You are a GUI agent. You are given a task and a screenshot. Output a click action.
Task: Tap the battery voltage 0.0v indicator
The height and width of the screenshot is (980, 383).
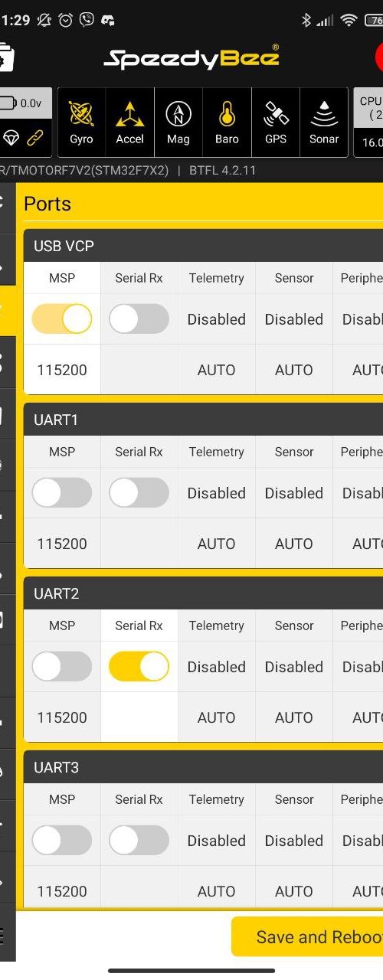[21, 103]
